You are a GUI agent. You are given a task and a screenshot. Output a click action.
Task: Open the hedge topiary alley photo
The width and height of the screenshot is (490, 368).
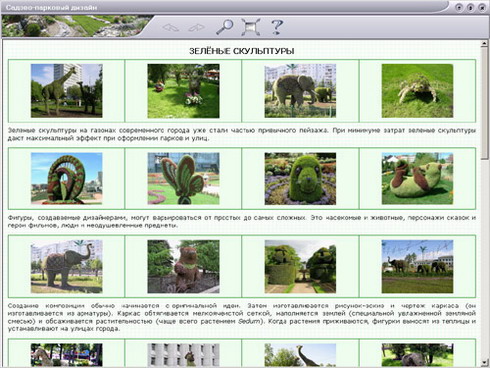[300, 267]
